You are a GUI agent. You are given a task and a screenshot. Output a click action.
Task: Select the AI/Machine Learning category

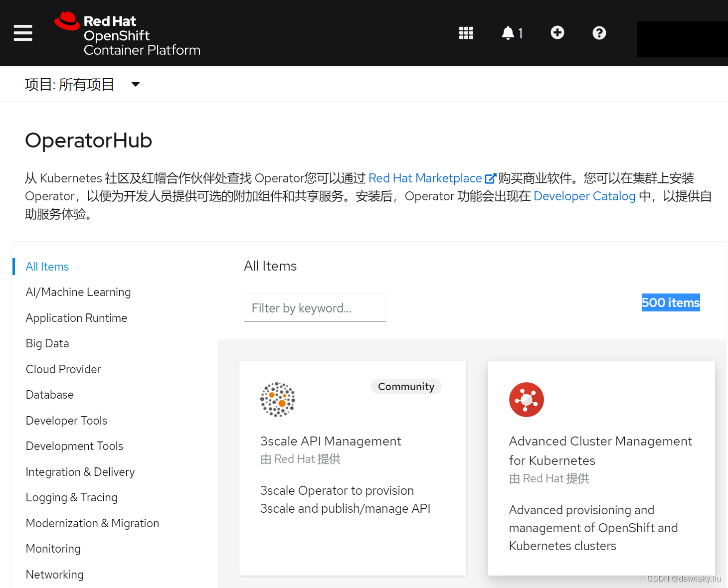(78, 292)
